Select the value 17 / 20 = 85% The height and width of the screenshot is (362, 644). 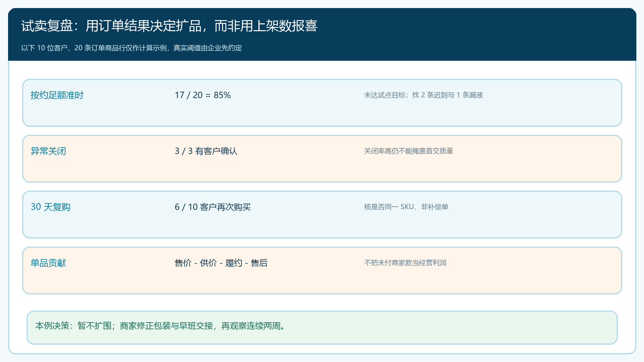pyautogui.click(x=203, y=95)
